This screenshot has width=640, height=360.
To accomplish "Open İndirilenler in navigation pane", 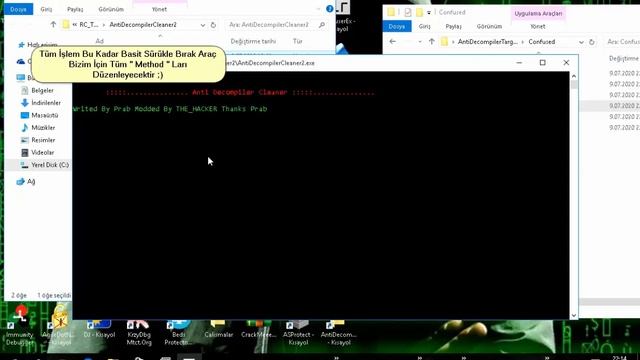I will [x=46, y=103].
